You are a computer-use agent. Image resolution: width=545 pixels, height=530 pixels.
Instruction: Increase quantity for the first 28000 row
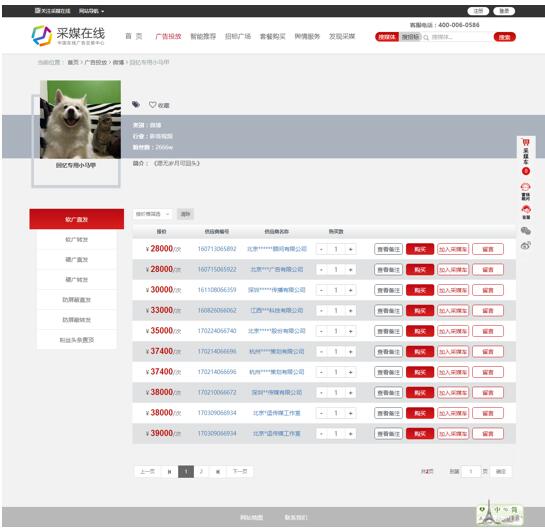coord(350,249)
